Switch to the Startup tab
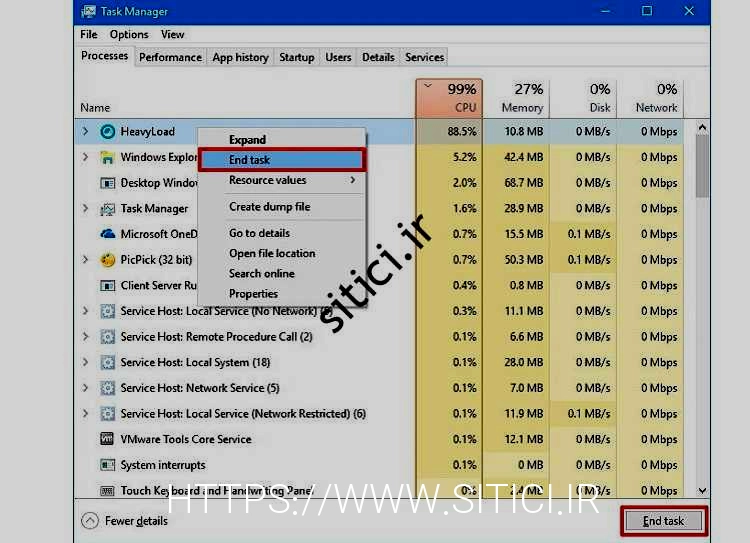750x543 pixels. (297, 57)
